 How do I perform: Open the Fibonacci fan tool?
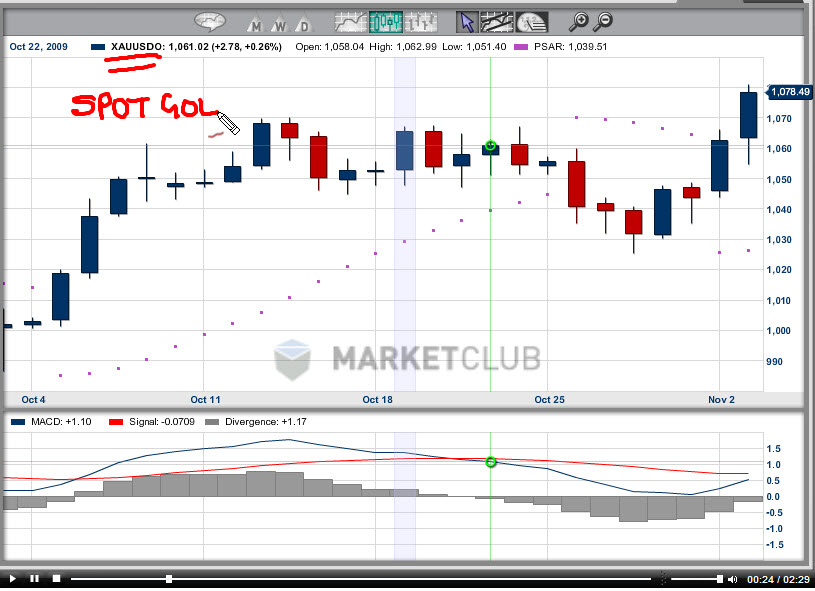point(532,22)
